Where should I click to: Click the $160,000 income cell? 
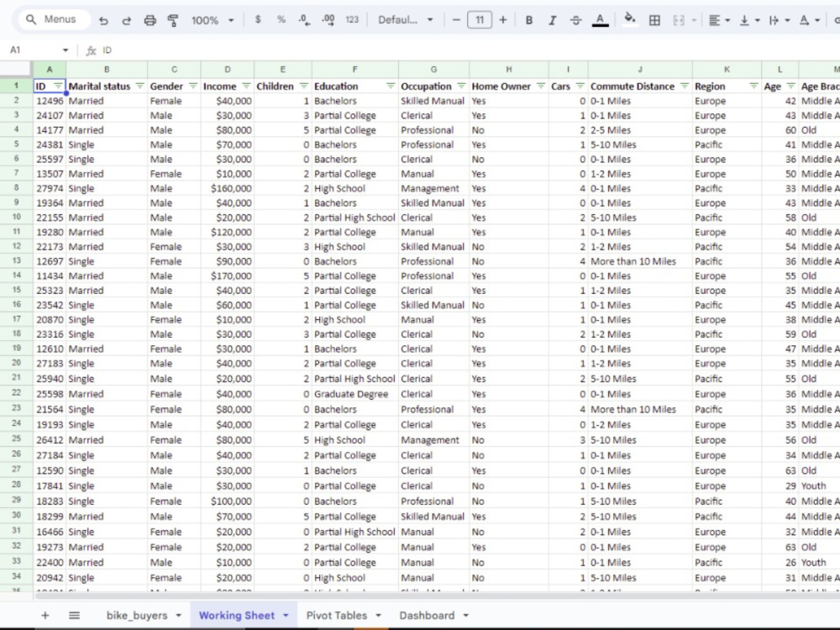(x=227, y=188)
